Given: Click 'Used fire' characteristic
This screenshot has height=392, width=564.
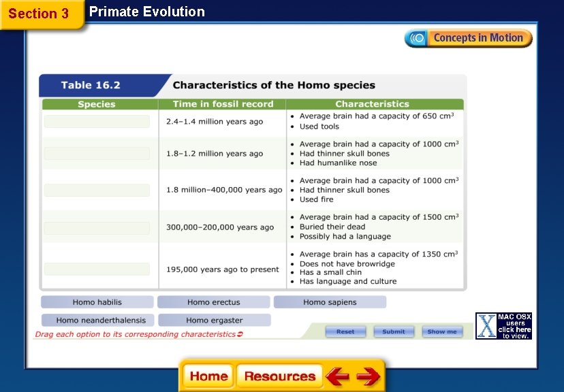Looking at the screenshot, I should coord(317,199).
